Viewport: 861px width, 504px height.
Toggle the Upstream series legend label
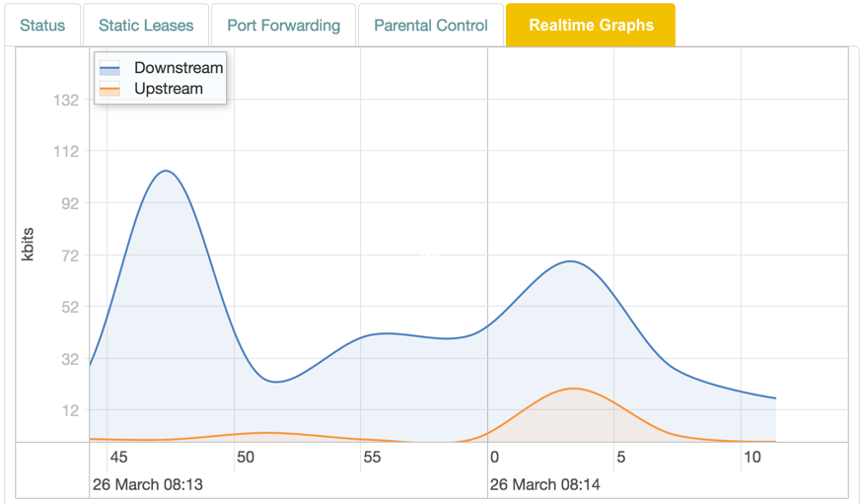pyautogui.click(x=169, y=89)
